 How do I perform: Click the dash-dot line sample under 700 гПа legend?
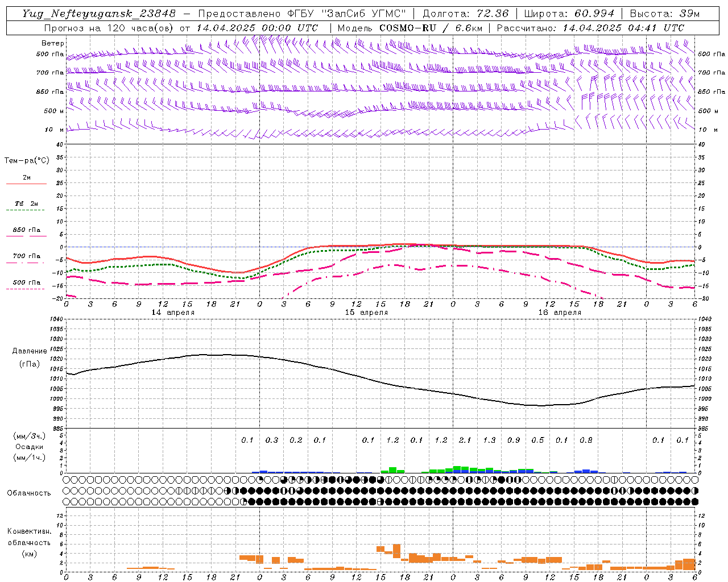(x=26, y=263)
